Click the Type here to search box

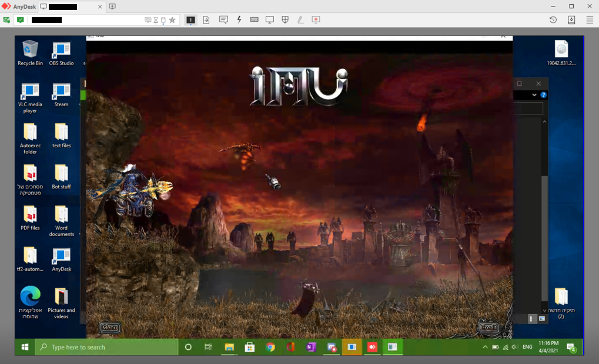(106, 347)
